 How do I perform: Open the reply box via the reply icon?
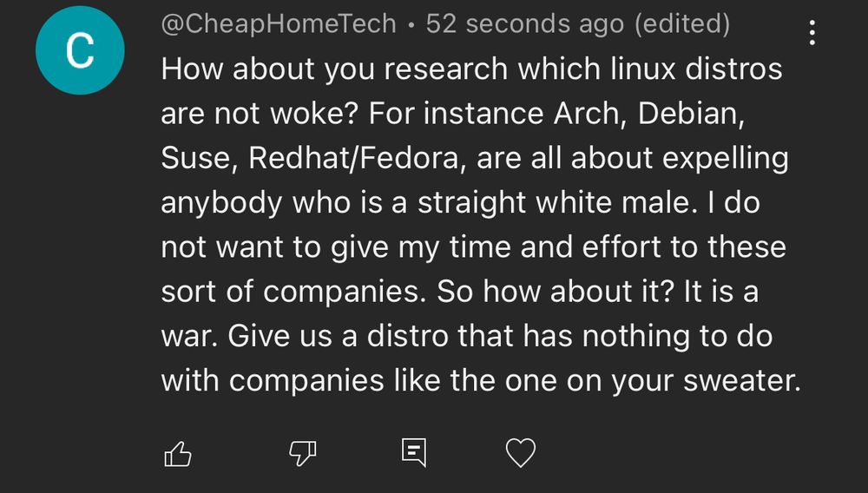(414, 452)
